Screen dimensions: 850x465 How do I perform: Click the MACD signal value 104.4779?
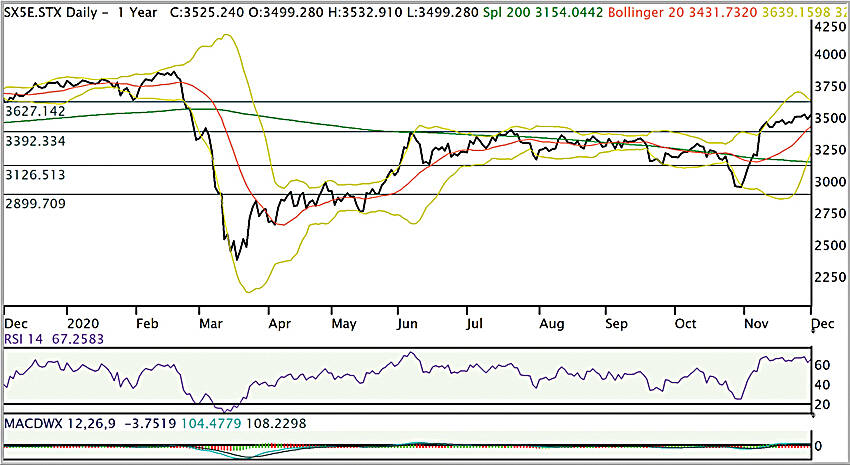point(210,423)
